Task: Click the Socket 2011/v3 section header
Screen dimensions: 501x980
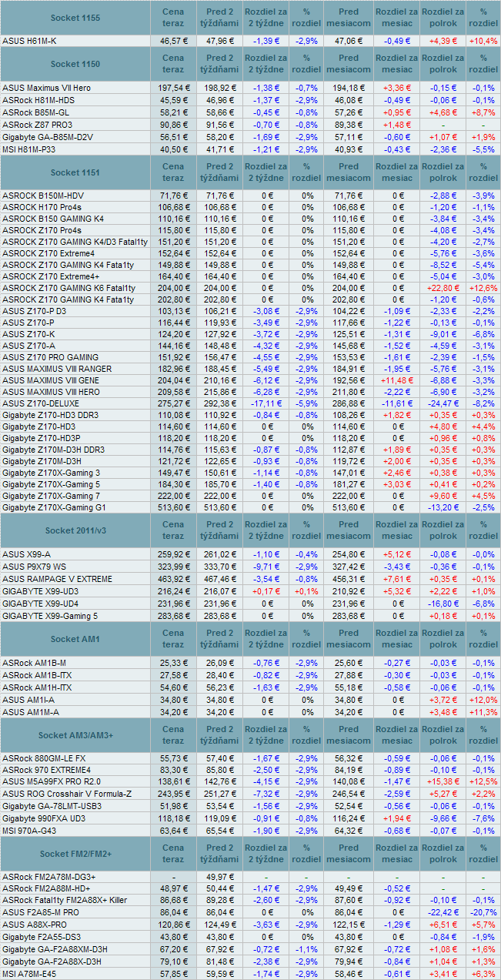Action: [x=75, y=530]
